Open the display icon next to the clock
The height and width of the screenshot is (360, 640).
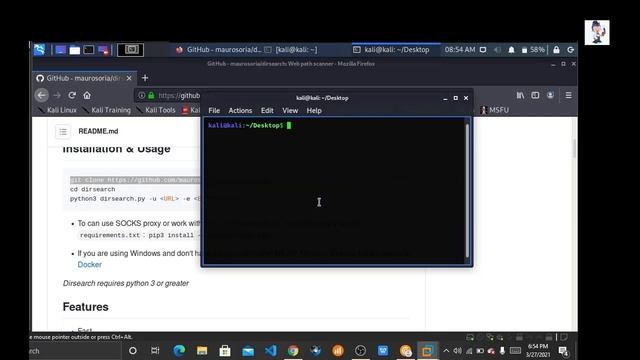[483, 50]
